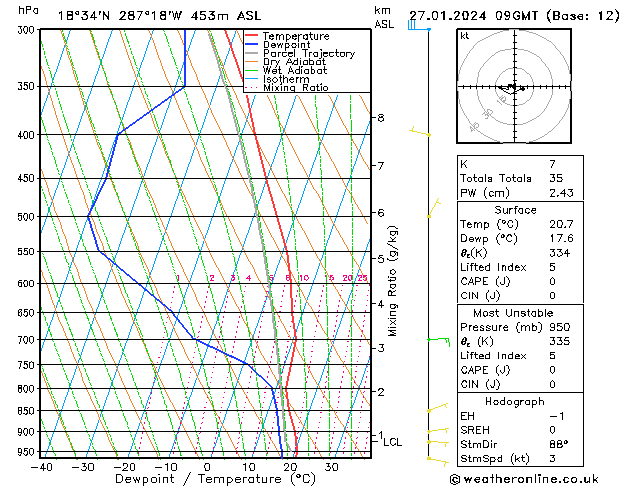Select the Mixing Ratio legend entry
This screenshot has height=486, width=629.
click(297, 88)
